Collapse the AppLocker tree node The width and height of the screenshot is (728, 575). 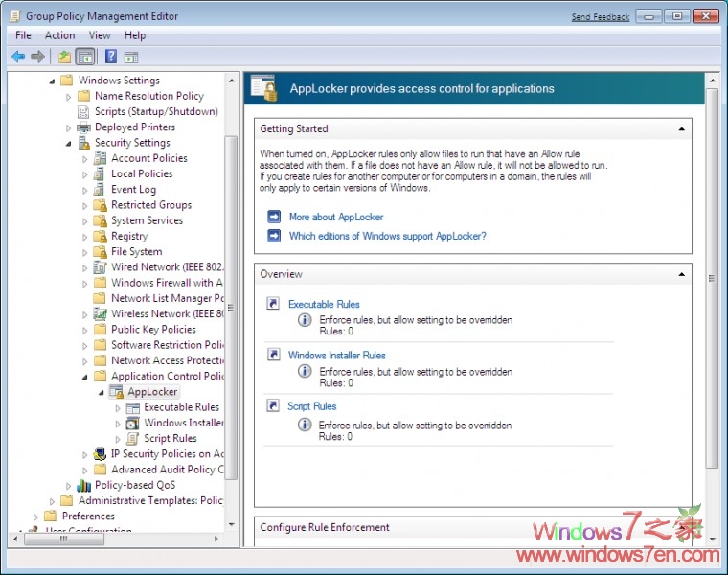pos(102,393)
